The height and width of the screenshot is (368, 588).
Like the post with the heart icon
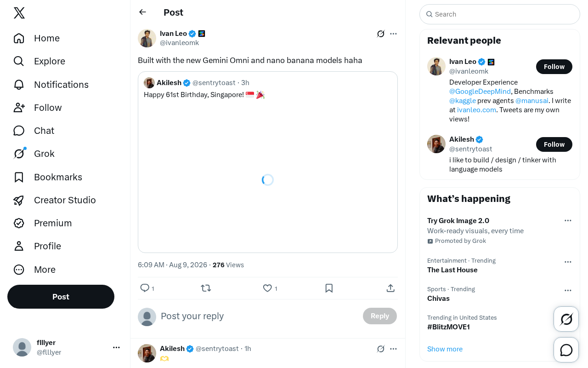tap(267, 288)
